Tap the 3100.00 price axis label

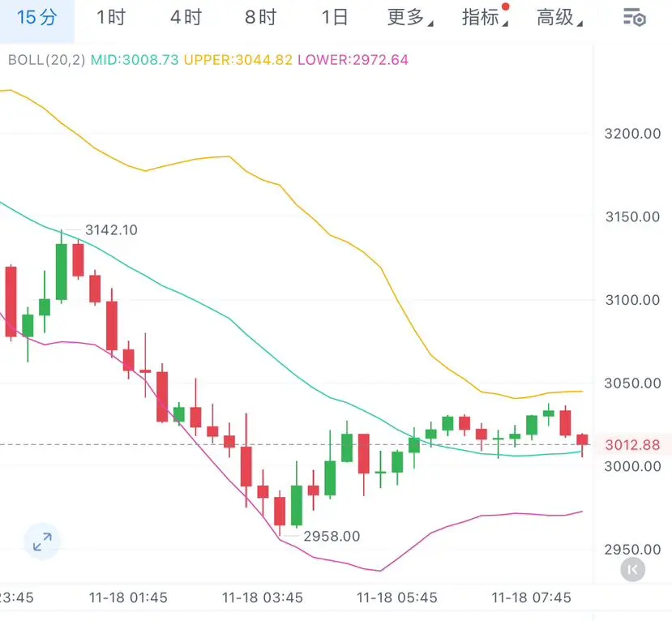(x=632, y=300)
